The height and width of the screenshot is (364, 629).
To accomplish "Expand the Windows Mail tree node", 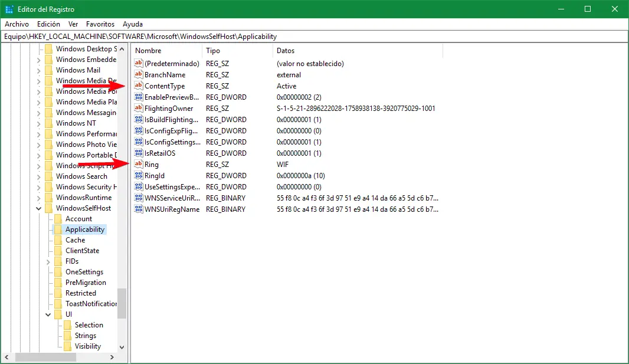I will 38,71.
